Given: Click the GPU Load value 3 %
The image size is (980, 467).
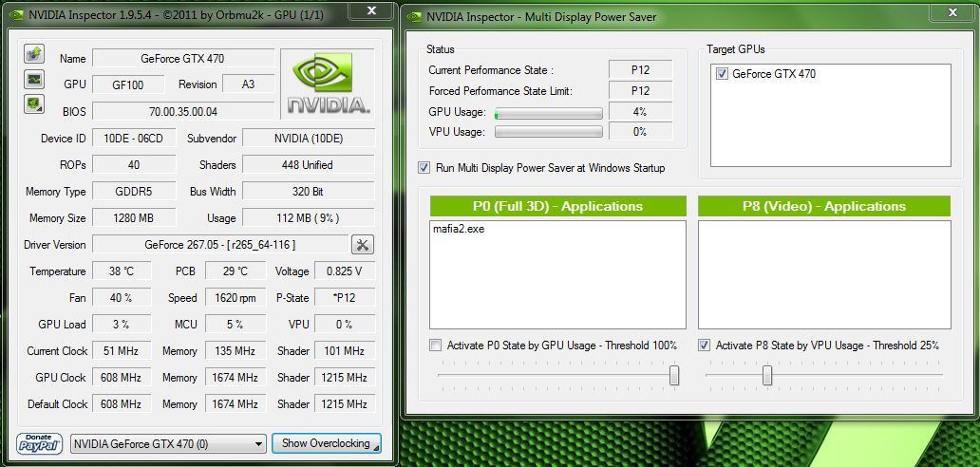Looking at the screenshot, I should click(122, 324).
